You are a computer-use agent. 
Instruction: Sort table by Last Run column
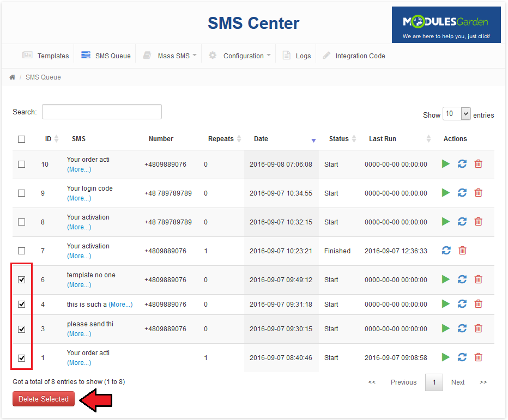[x=400, y=138]
